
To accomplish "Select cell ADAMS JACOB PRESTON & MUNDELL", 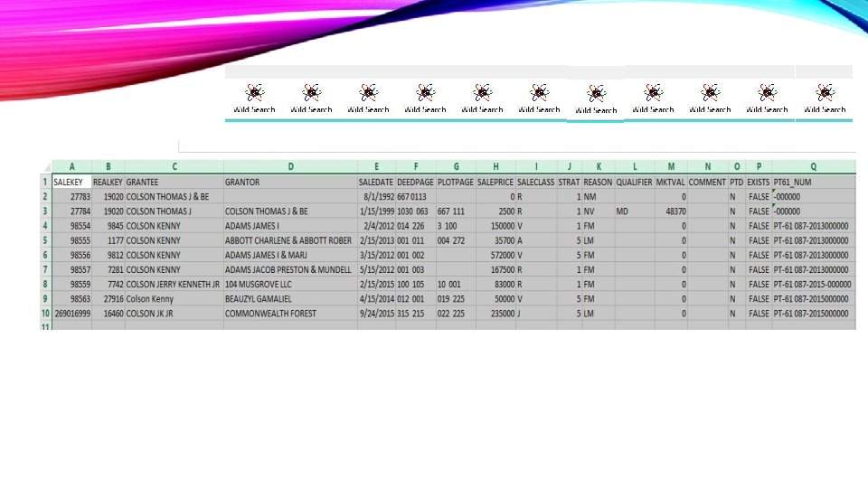I will (290, 269).
